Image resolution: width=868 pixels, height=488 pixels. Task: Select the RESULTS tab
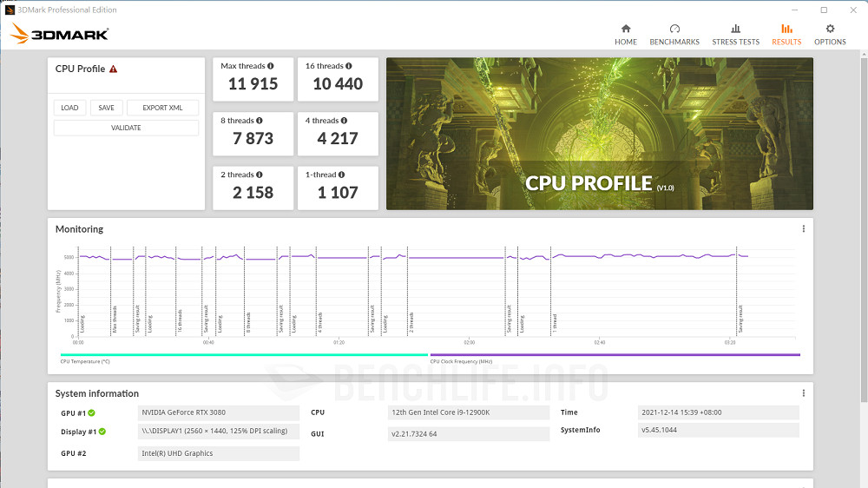pos(786,35)
